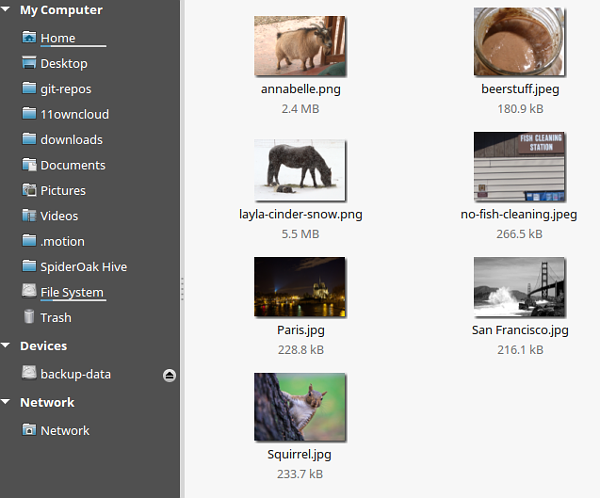Open the downloads bookmark
The image size is (600, 498).
(71, 140)
